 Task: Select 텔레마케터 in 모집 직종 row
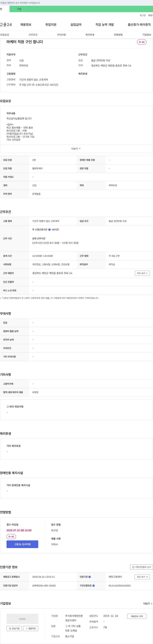click(37, 169)
